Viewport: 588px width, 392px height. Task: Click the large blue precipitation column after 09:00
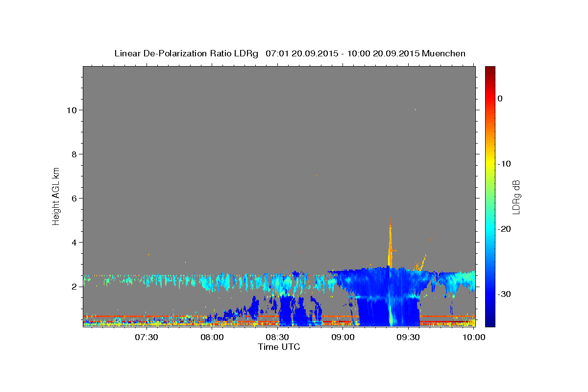390,296
